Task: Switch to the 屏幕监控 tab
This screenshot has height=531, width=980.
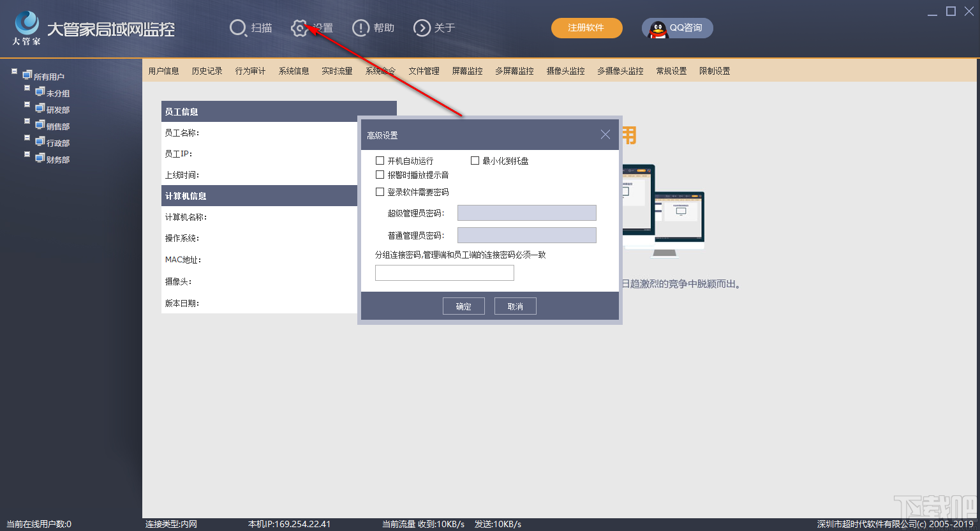Action: [x=467, y=70]
